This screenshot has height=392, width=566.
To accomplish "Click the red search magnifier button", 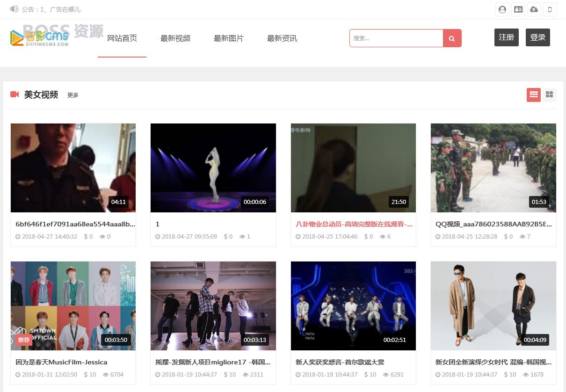I will tap(452, 38).
